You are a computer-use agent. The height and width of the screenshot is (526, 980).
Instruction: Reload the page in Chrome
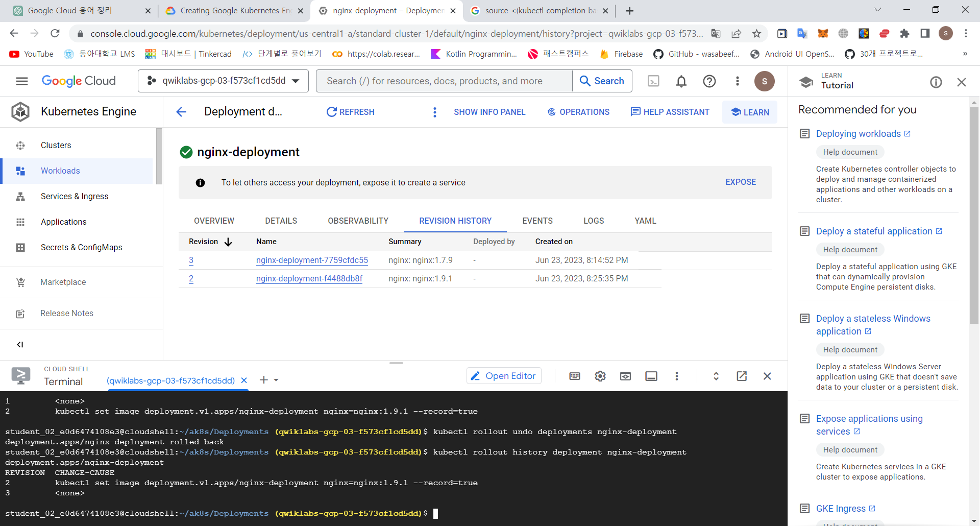point(55,34)
